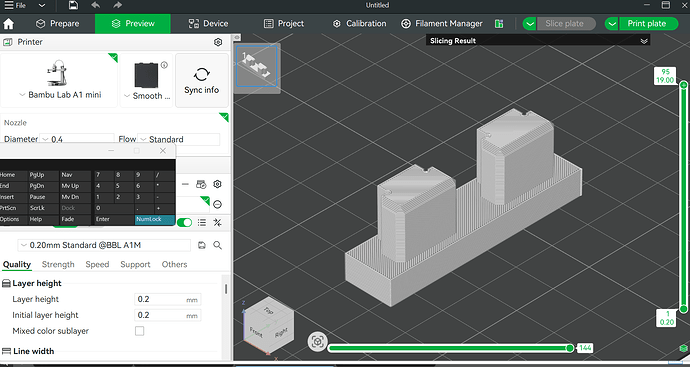Toggle the green Advanced switch
Viewport: 690px width, 367px height.
(x=184, y=223)
